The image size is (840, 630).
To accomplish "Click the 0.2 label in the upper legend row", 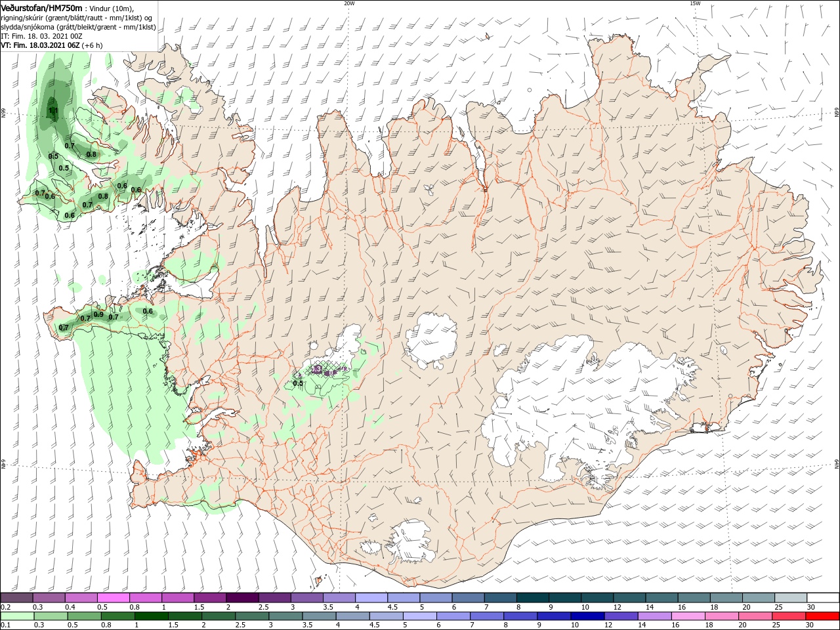I will pos(5,608).
